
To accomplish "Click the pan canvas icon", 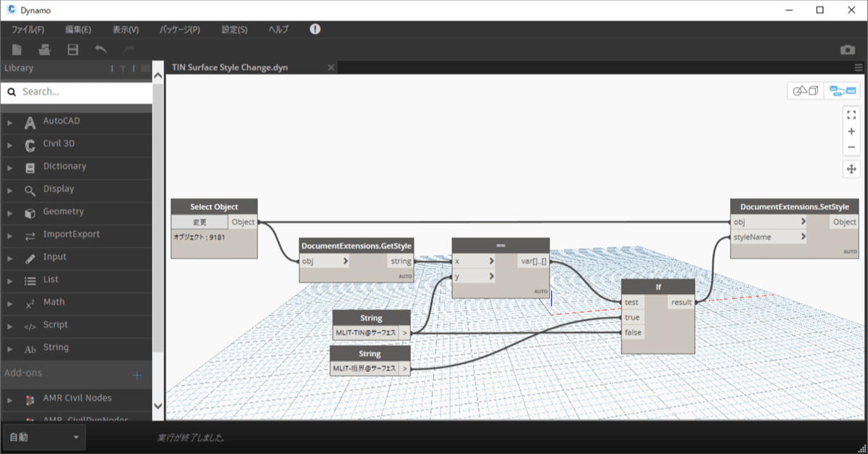I will (851, 169).
